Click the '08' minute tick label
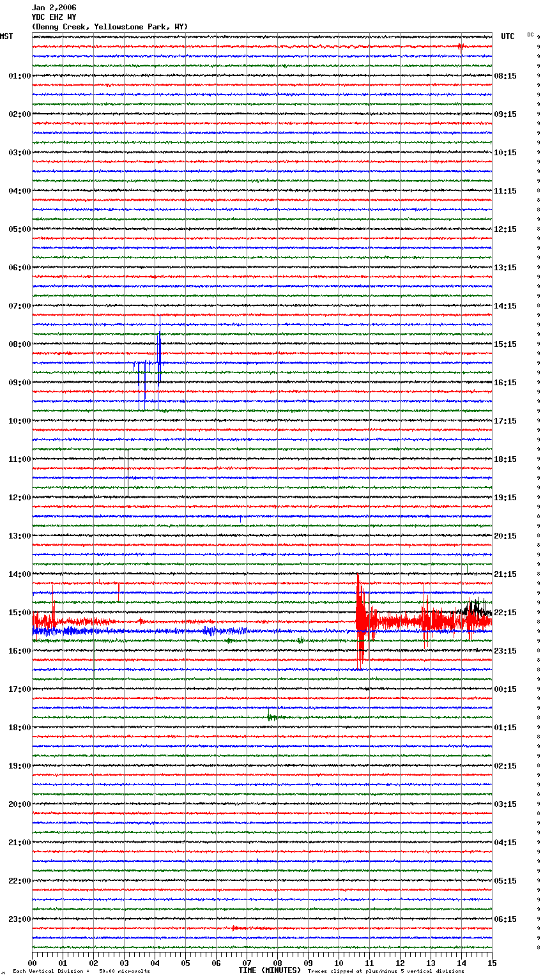This screenshot has height=980, width=543. (277, 963)
